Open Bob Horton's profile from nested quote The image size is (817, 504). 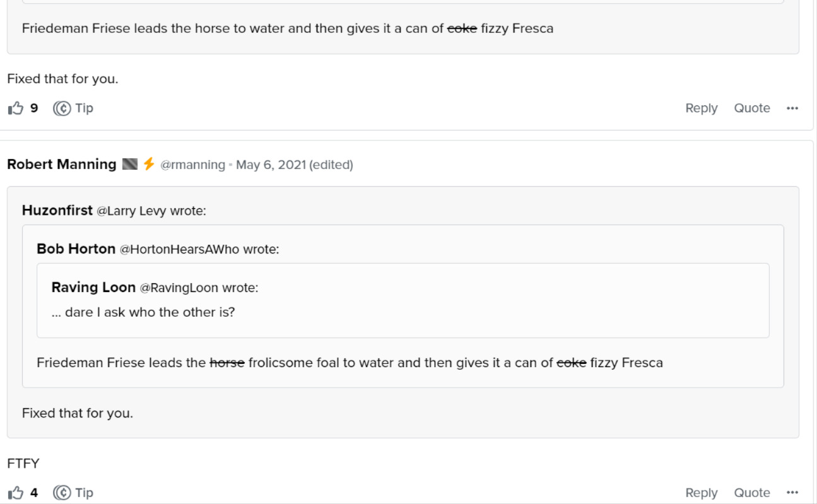click(x=76, y=249)
